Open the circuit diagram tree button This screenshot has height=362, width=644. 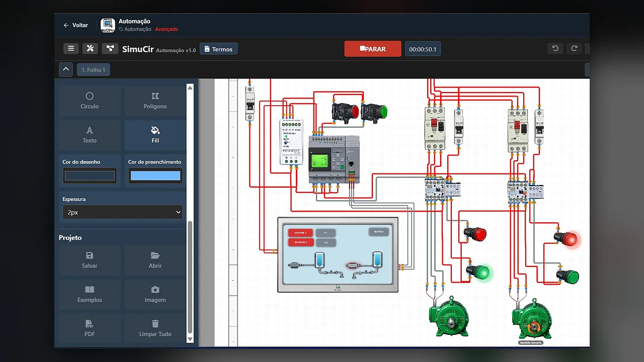pyautogui.click(x=110, y=48)
